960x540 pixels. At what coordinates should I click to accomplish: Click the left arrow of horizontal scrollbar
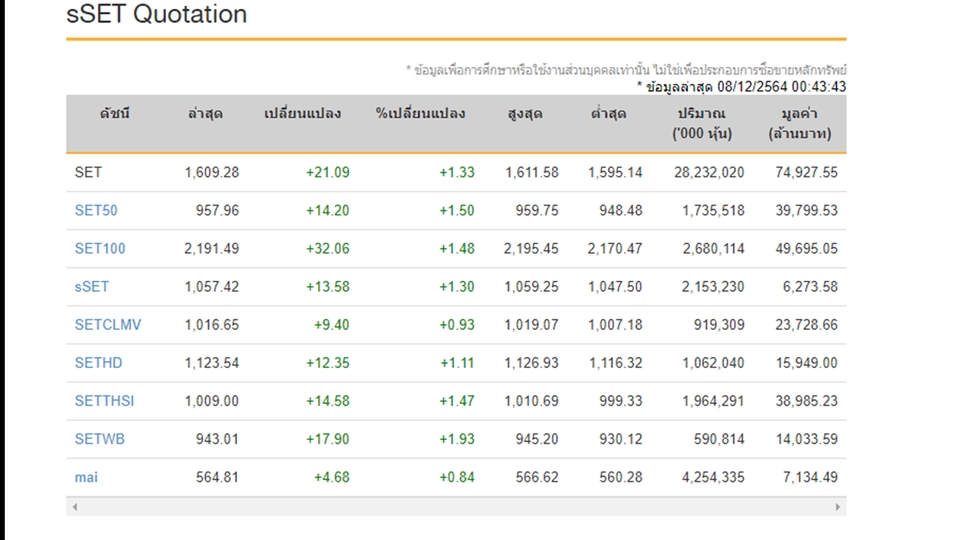75,507
